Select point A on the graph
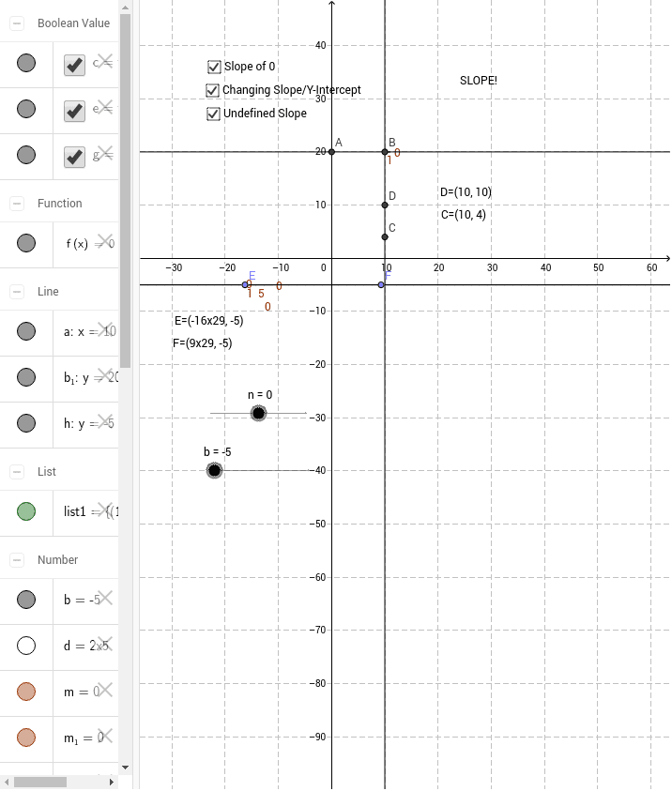 point(331,152)
